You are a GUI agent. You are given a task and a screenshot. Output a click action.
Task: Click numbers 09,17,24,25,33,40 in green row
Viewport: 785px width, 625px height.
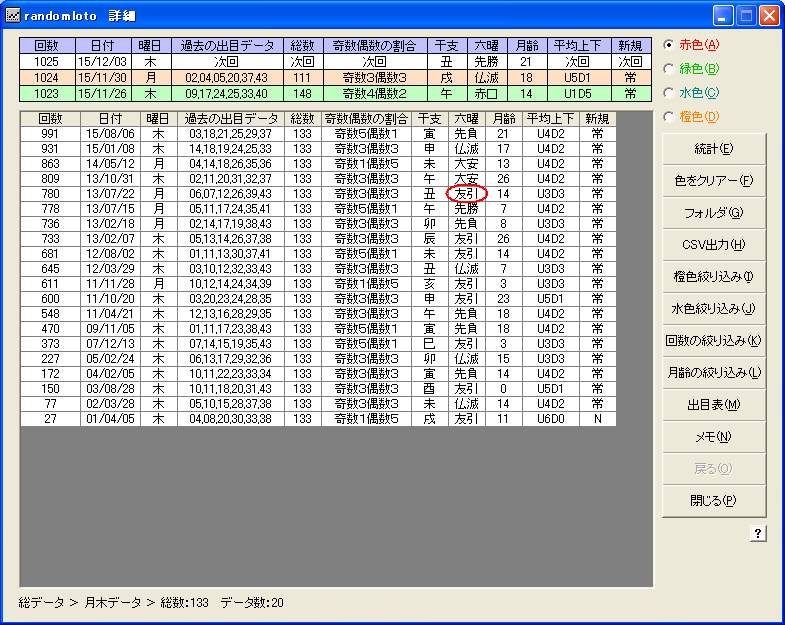[x=227, y=94]
